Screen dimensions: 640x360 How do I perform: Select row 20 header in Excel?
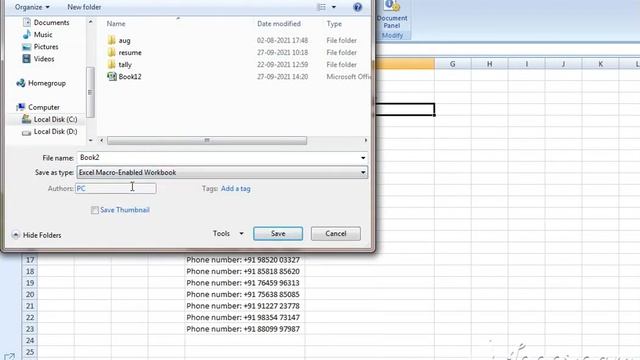point(30,295)
